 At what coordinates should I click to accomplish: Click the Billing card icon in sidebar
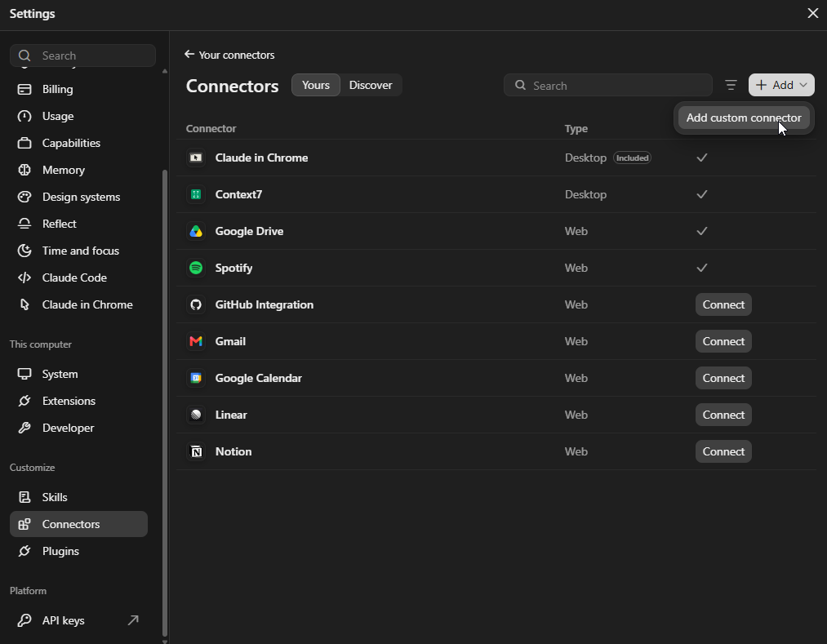click(x=24, y=89)
